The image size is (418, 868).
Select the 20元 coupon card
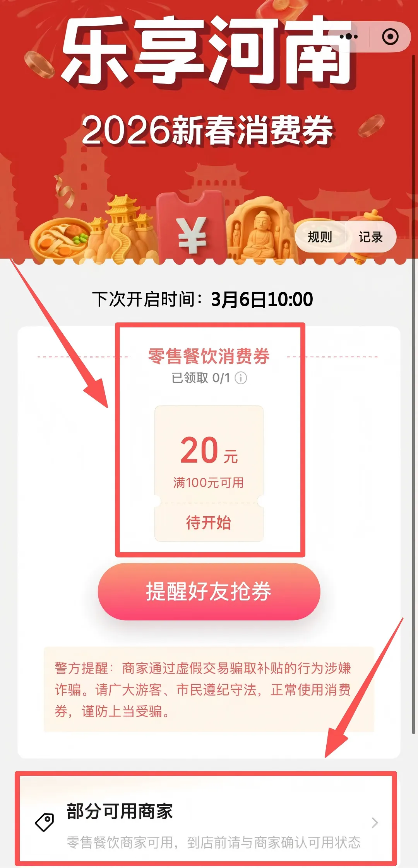[209, 473]
